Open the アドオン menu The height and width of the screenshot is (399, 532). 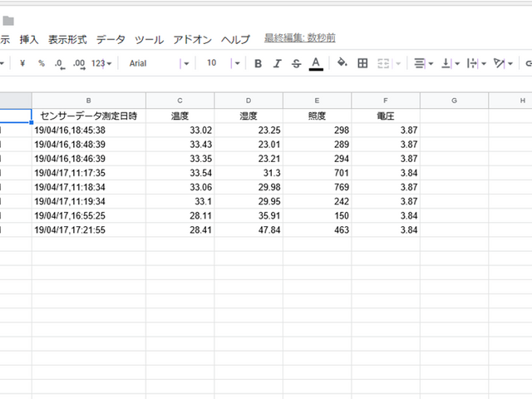pyautogui.click(x=192, y=40)
